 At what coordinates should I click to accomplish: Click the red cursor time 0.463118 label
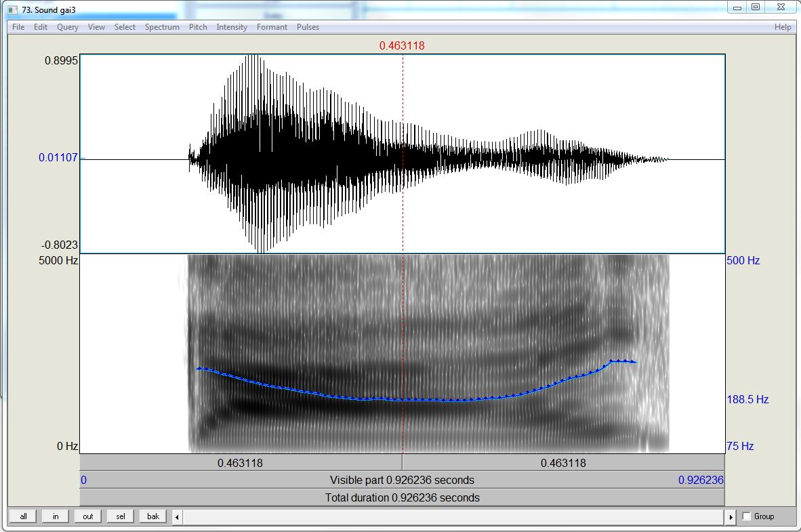(x=402, y=46)
